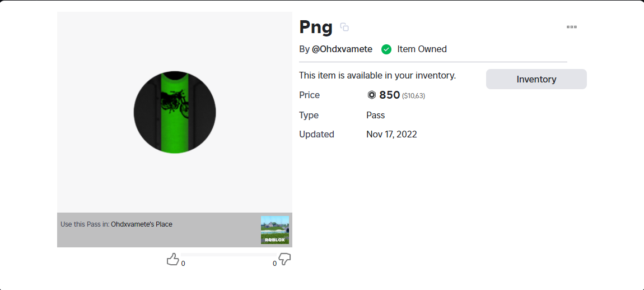This screenshot has height=290, width=644.
Task: Click the 850 Robux price value
Action: point(390,95)
